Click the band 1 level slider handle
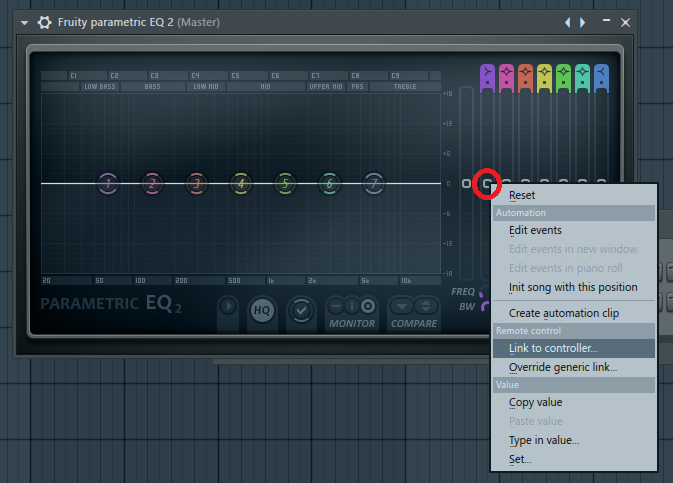Viewport: 673px width, 483px height. 487,184
